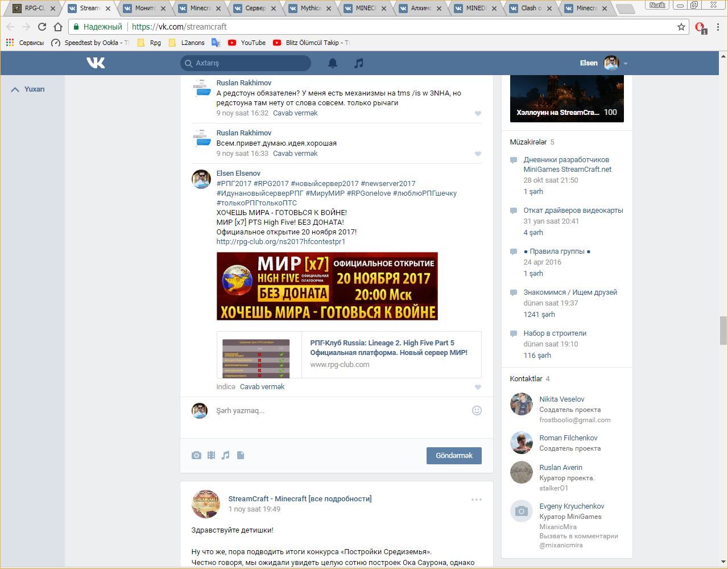The width and height of the screenshot is (728, 569).
Task: Focus the Axtarış search field
Action: 246,63
